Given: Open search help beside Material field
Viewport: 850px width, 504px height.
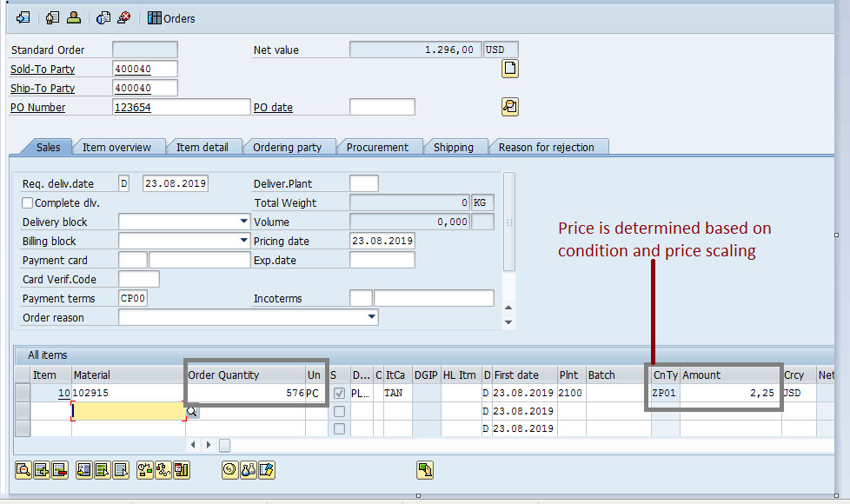Looking at the screenshot, I should click(192, 411).
